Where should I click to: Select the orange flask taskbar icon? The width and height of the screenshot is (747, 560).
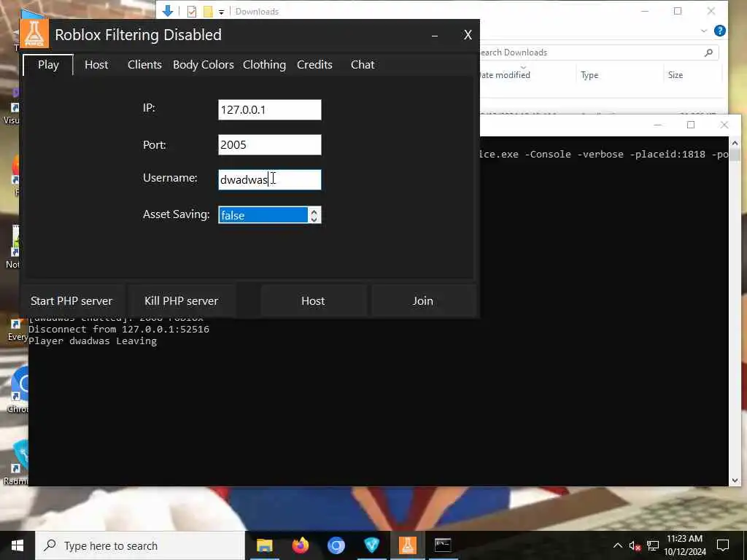click(x=407, y=545)
